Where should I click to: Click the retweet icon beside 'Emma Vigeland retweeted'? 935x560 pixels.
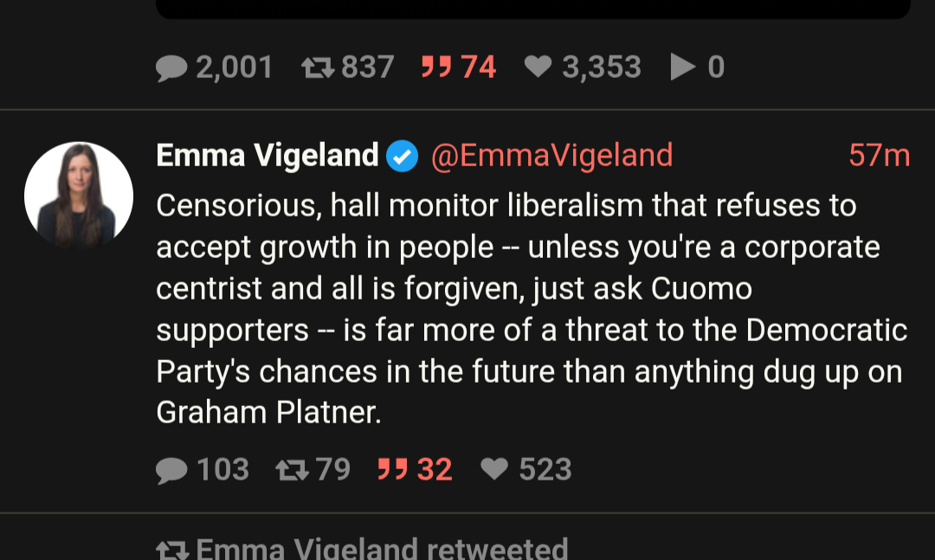coord(171,550)
